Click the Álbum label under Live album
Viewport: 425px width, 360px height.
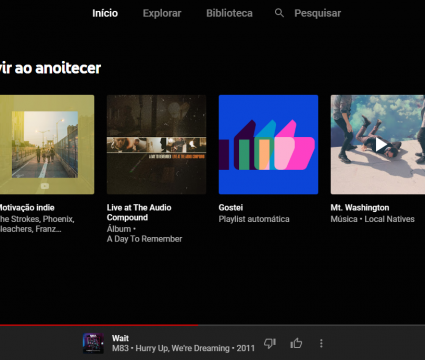coord(119,229)
